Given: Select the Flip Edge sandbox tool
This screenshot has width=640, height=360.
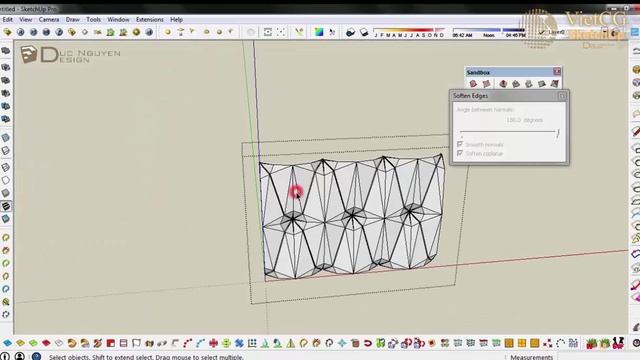Looking at the screenshot, I should [554, 84].
